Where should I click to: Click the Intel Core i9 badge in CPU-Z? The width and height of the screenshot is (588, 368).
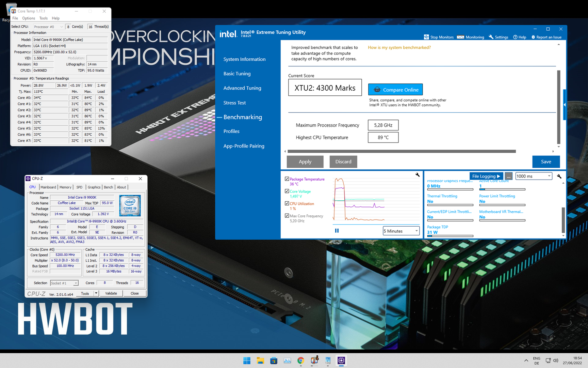point(130,205)
